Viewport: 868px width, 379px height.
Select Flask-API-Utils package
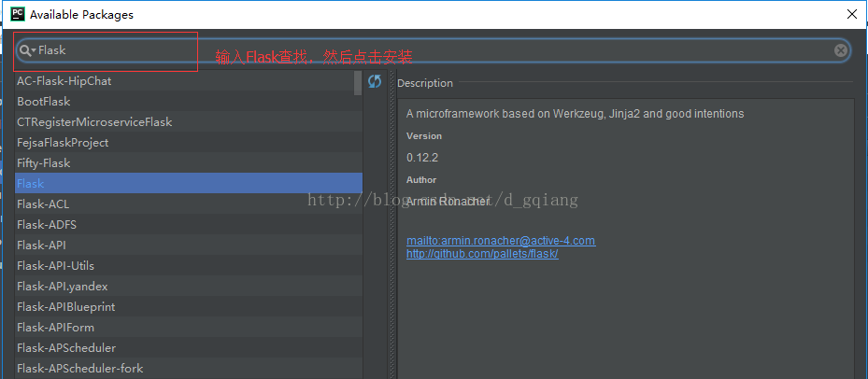(188, 265)
